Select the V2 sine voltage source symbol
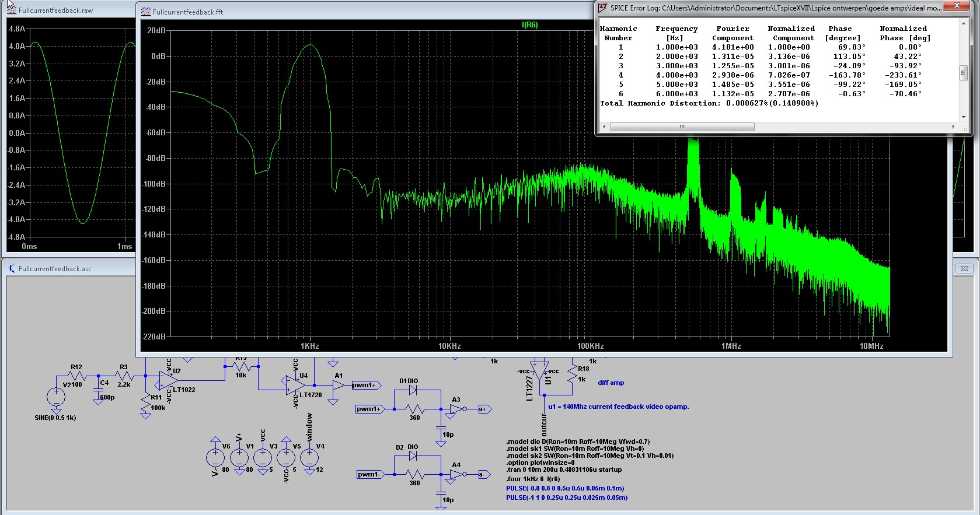Screen dimensions: 980x515 click(56, 397)
